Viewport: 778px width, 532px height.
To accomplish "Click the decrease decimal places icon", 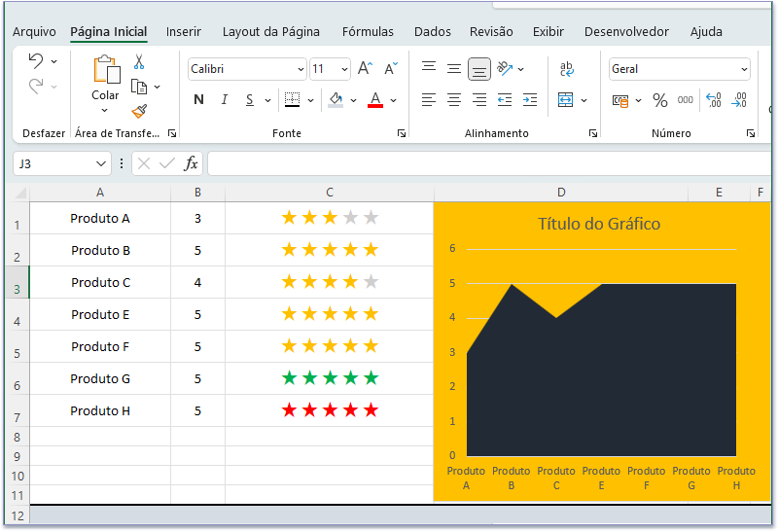I will 739,100.
